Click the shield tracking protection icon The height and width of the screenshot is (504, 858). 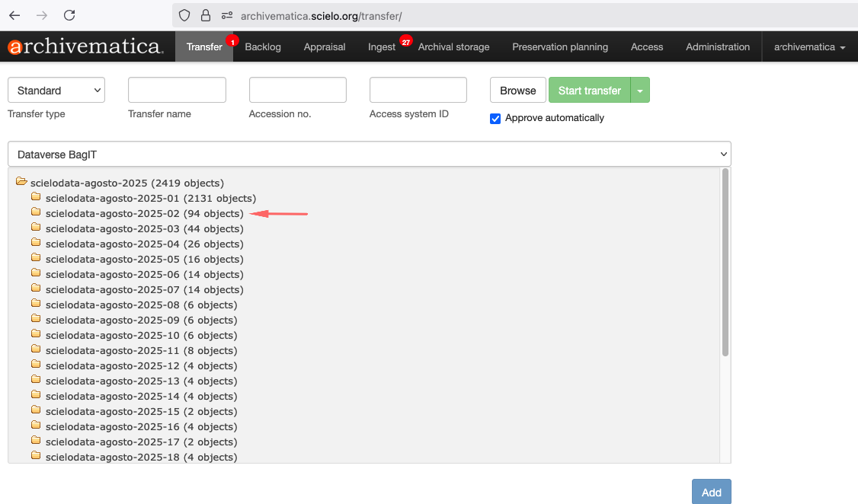[x=184, y=15]
